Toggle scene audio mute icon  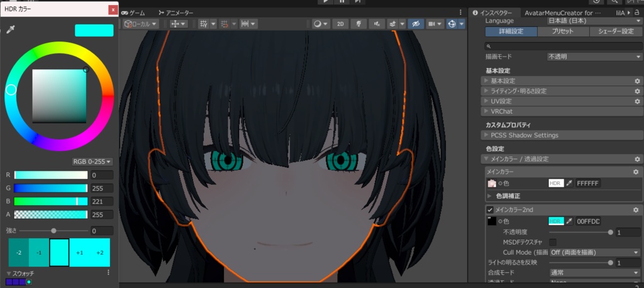(x=377, y=24)
